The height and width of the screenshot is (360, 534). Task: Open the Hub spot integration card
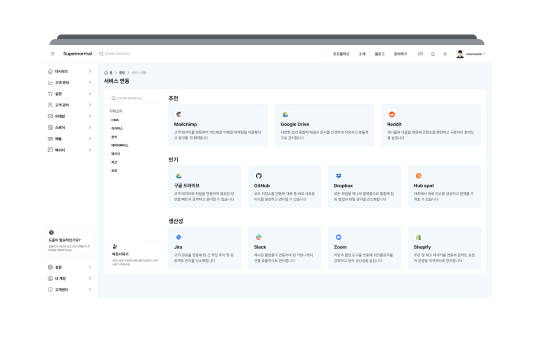coord(444,187)
